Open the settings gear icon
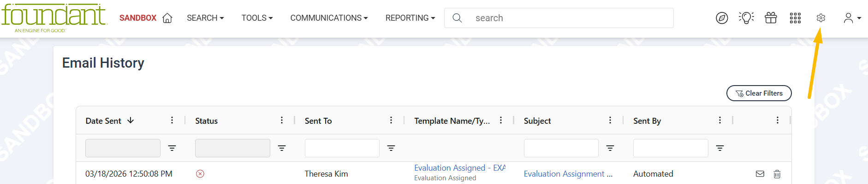 point(820,18)
